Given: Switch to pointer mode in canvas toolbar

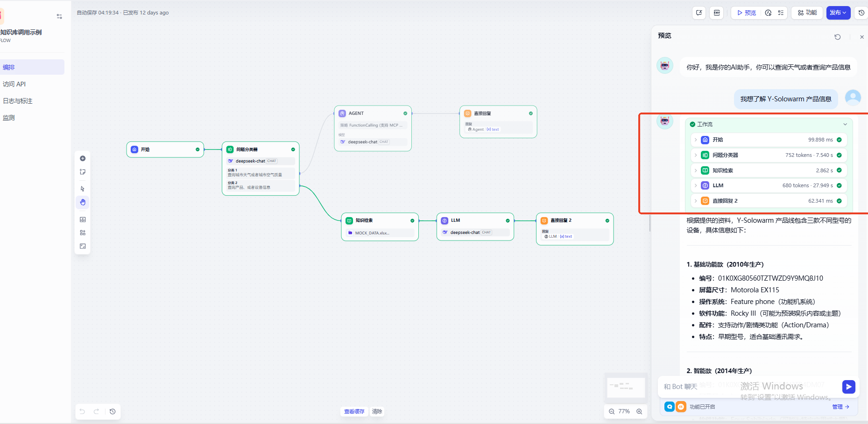Looking at the screenshot, I should coord(83,189).
